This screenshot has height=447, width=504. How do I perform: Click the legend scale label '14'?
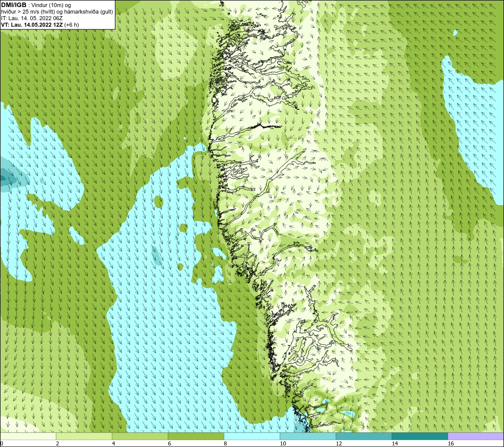(x=395, y=443)
